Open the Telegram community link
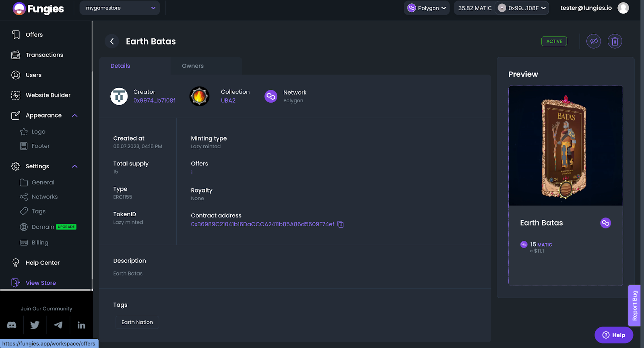Image resolution: width=644 pixels, height=348 pixels. point(58,325)
